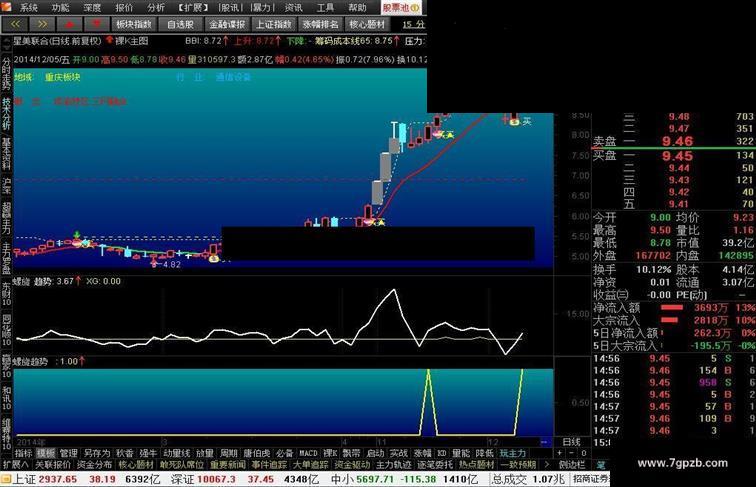
Task: Select the KD indicator
Action: pos(442,453)
